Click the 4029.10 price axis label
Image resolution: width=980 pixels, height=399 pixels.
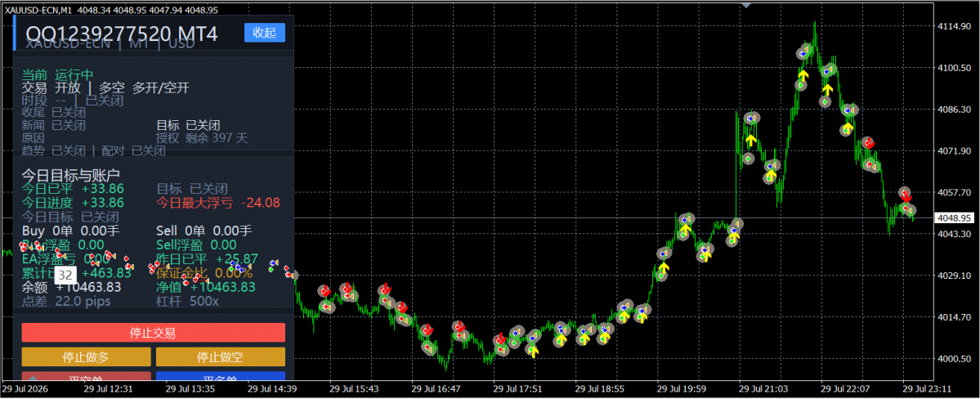point(953,276)
